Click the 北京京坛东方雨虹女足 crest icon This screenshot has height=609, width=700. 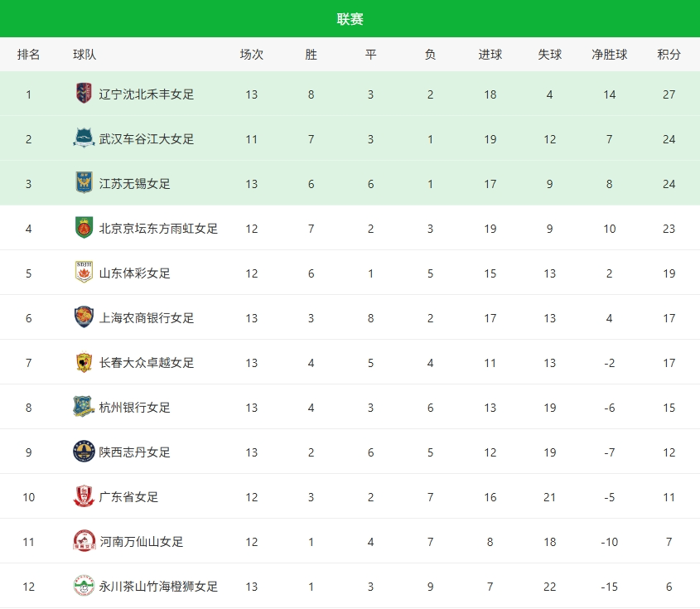[84, 228]
